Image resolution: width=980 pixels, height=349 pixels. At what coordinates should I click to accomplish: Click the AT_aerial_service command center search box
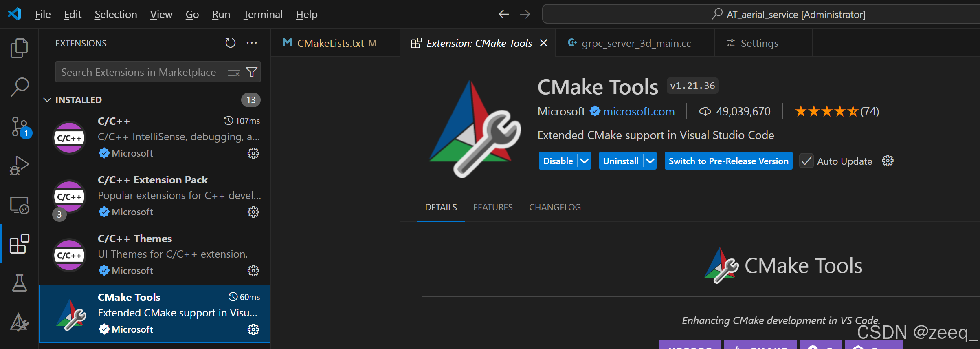[x=761, y=15]
